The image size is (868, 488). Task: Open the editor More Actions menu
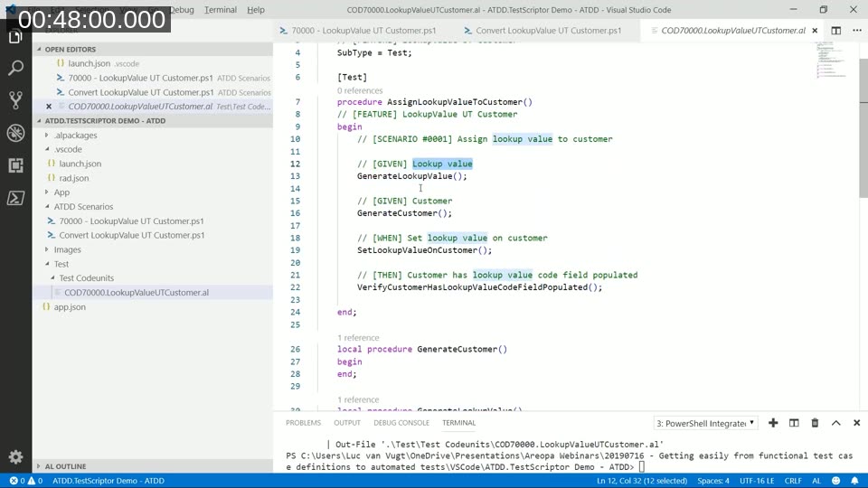click(x=857, y=31)
